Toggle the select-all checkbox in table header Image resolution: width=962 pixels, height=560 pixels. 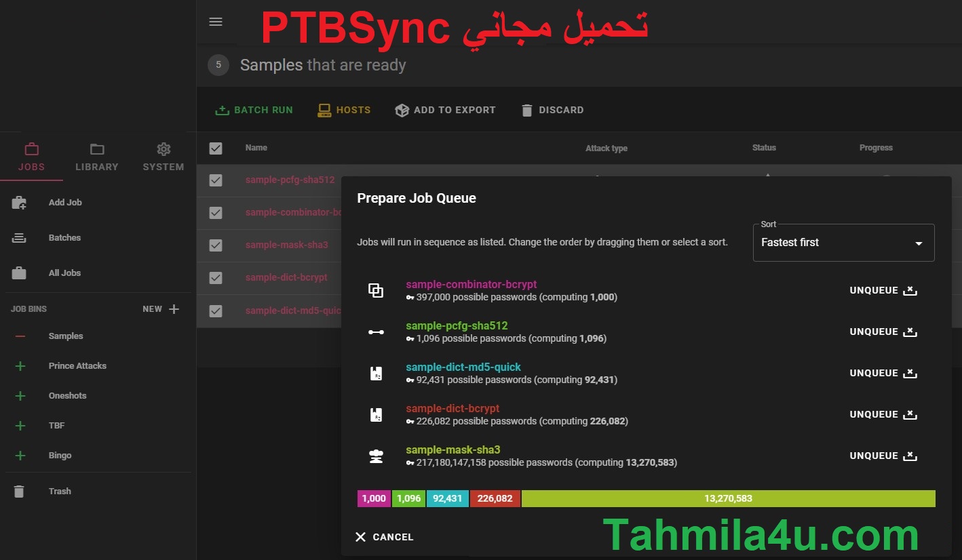pos(216,148)
